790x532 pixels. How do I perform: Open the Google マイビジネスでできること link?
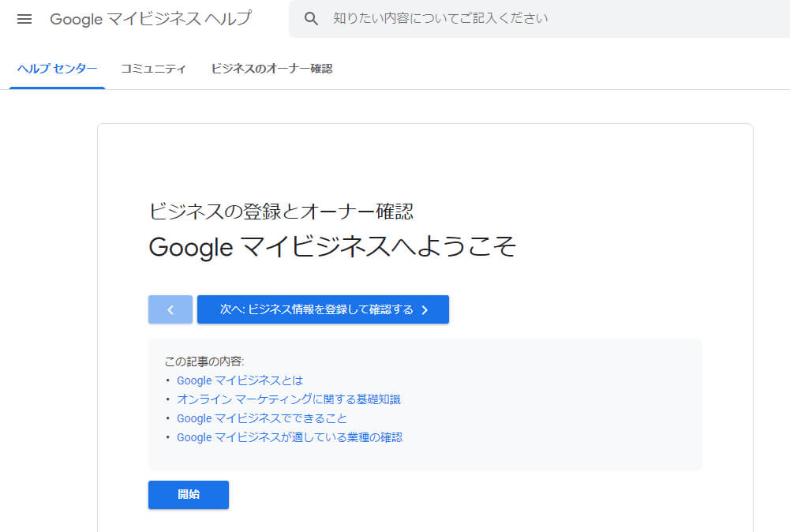tap(261, 418)
